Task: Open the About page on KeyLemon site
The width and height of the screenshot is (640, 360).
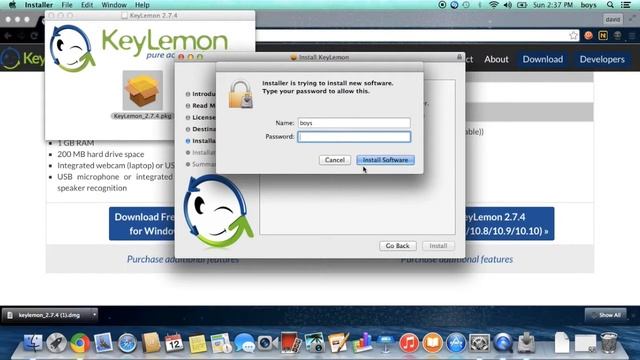Action: coord(496,59)
